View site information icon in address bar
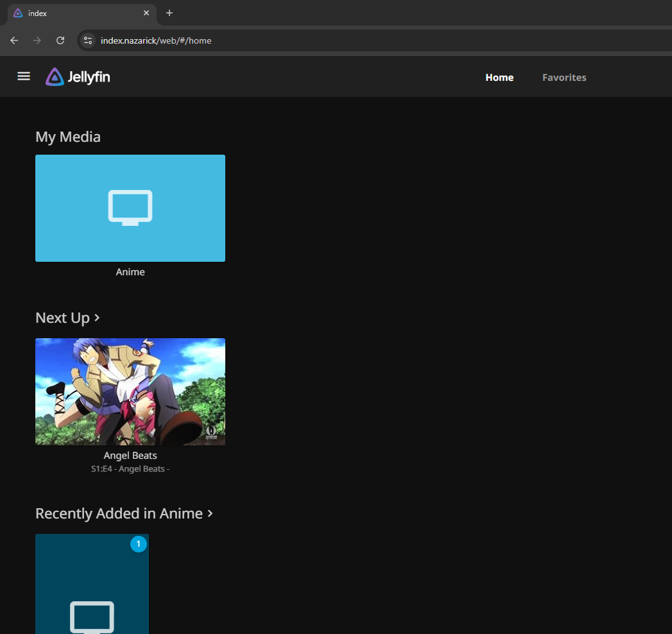672x634 pixels. tap(88, 40)
